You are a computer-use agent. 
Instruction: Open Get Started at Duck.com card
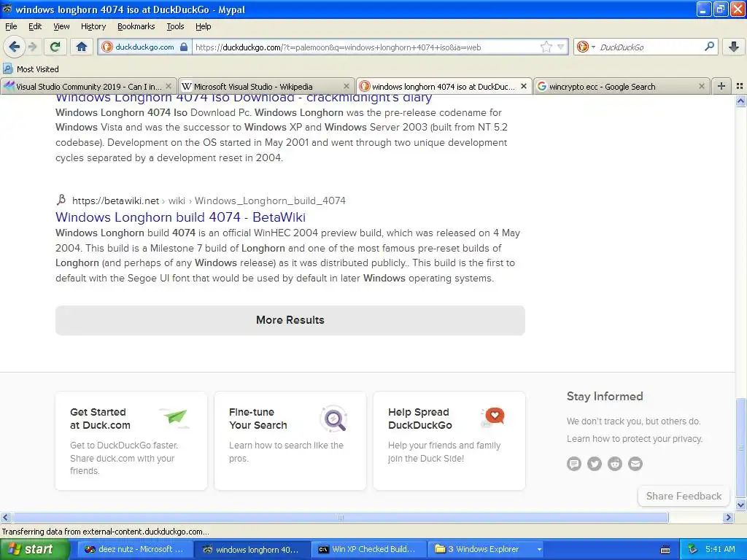[x=131, y=440]
